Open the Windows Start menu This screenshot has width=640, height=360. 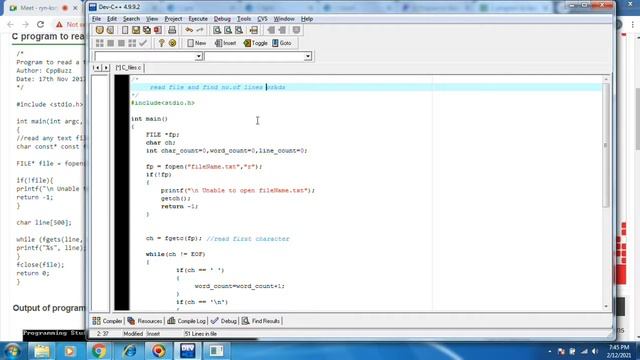coord(12,351)
